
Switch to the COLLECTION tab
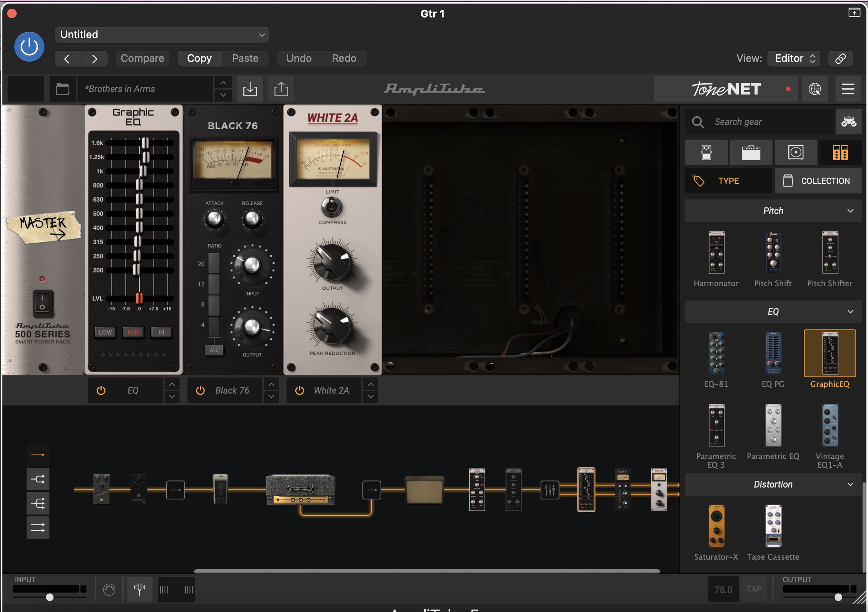click(x=818, y=181)
